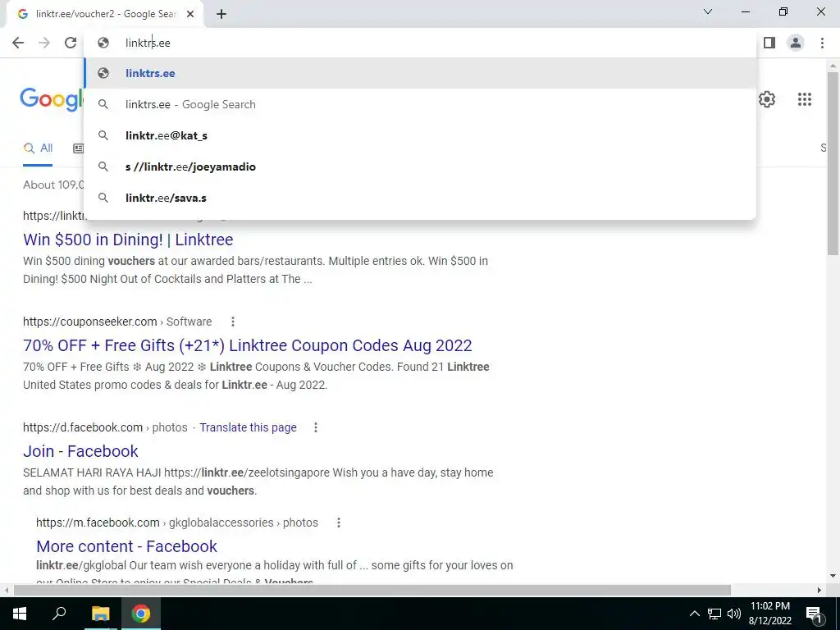840x630 pixels.
Task: Click inside the address bar text
Action: click(148, 43)
